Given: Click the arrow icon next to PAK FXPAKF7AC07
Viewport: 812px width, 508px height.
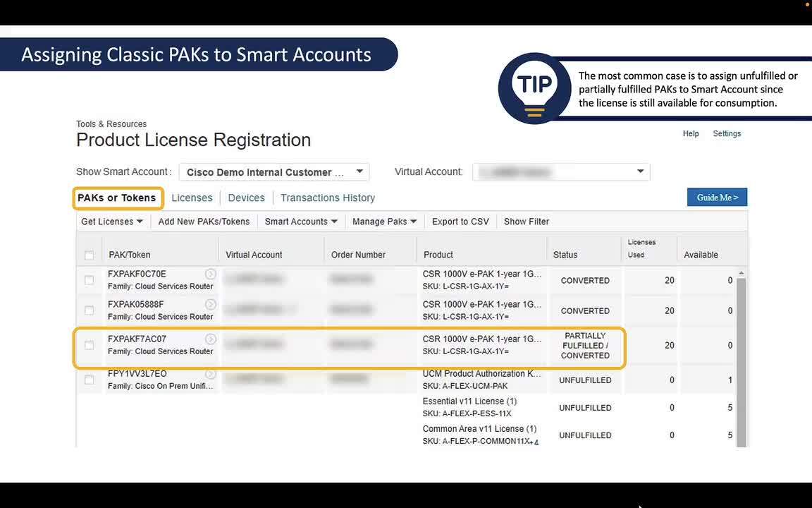Looking at the screenshot, I should tap(210, 339).
